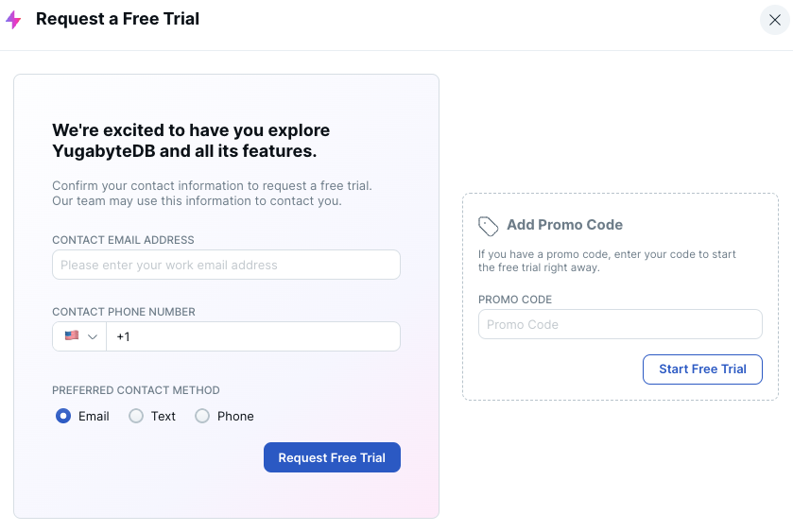Focus the contact email address field
The width and height of the screenshot is (793, 532).
[226, 265]
